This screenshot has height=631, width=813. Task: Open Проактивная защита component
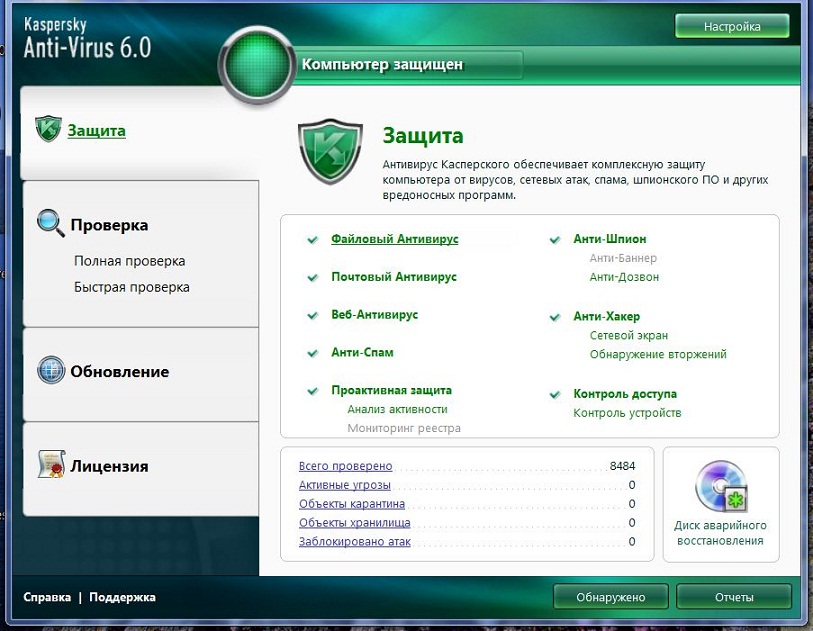391,390
